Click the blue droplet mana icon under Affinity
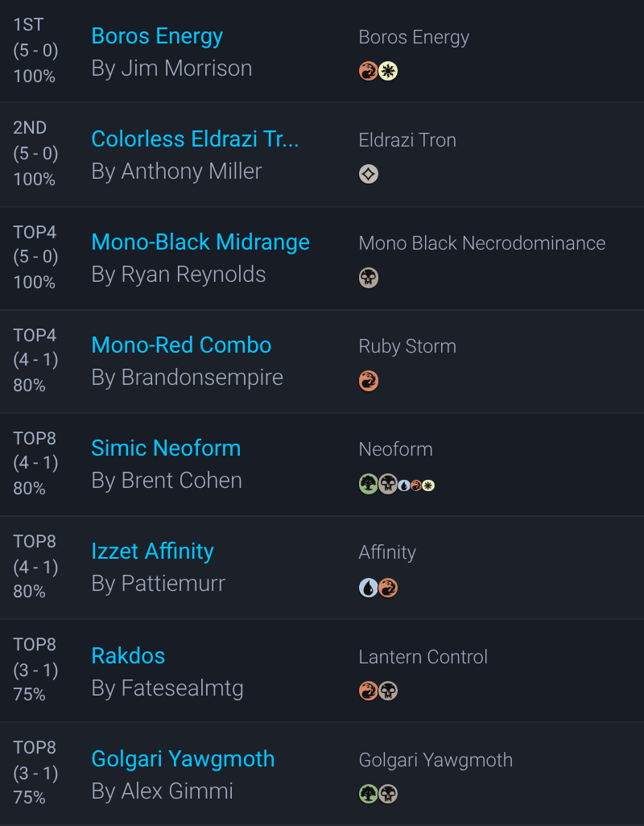The image size is (644, 826). tap(369, 588)
